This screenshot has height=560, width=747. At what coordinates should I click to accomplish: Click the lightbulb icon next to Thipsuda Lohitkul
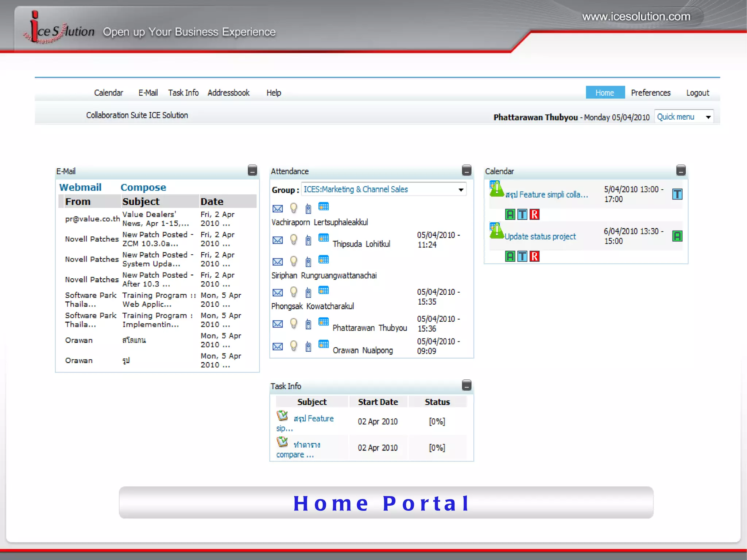point(294,239)
